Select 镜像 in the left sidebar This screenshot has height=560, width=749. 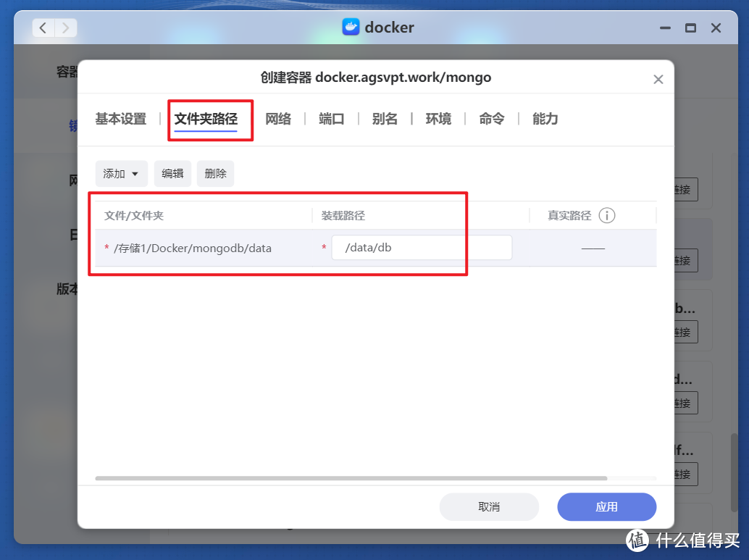coord(72,125)
